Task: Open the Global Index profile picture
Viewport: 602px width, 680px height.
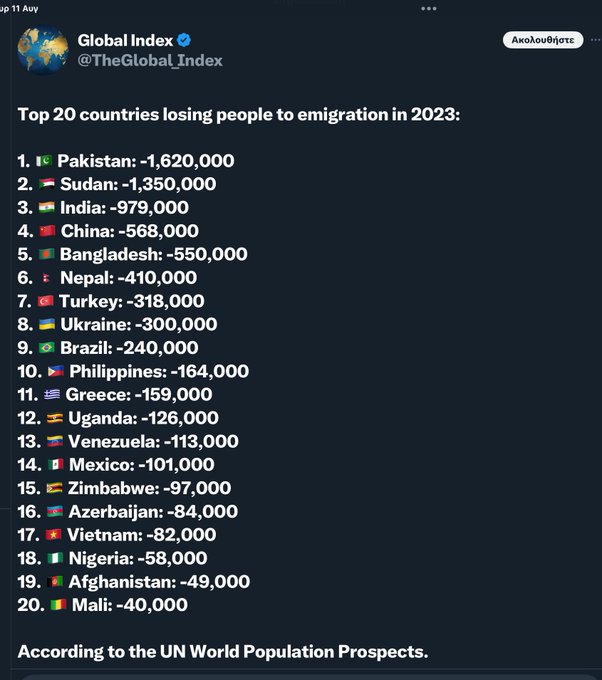Action: [x=43, y=50]
